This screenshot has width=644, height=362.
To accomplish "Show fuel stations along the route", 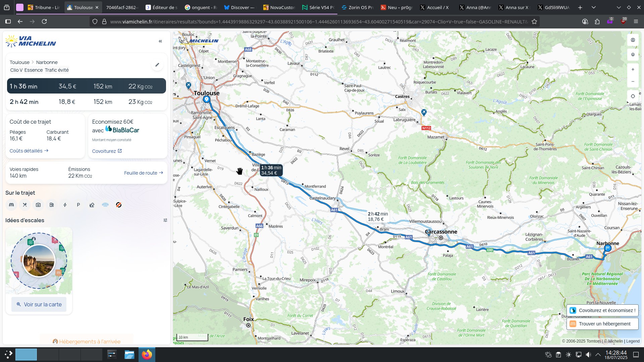I will 52,205.
